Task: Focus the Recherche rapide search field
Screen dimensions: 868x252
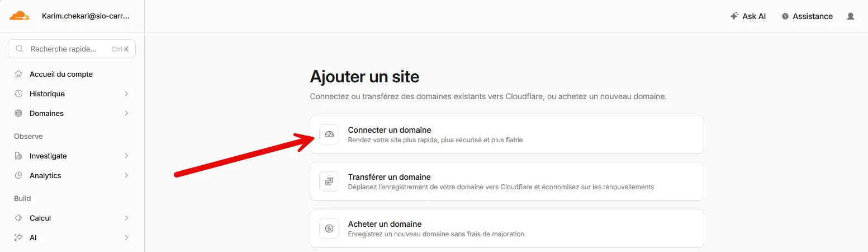Action: click(x=72, y=49)
